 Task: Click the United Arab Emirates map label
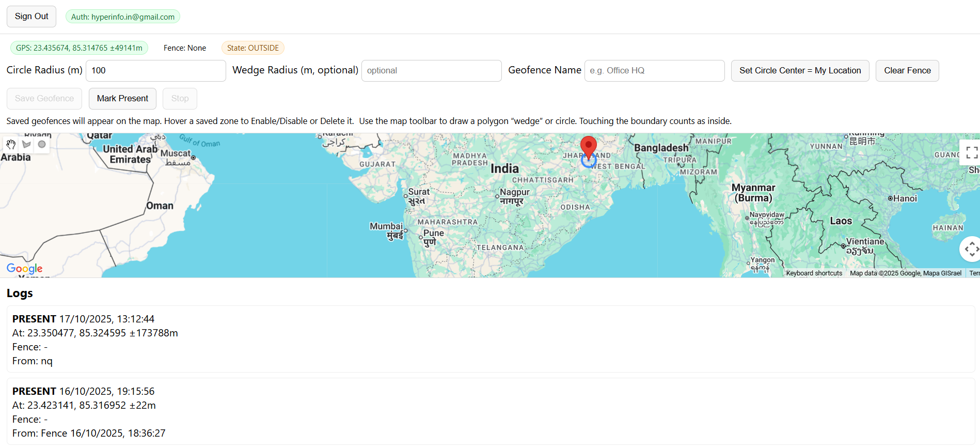(130, 154)
